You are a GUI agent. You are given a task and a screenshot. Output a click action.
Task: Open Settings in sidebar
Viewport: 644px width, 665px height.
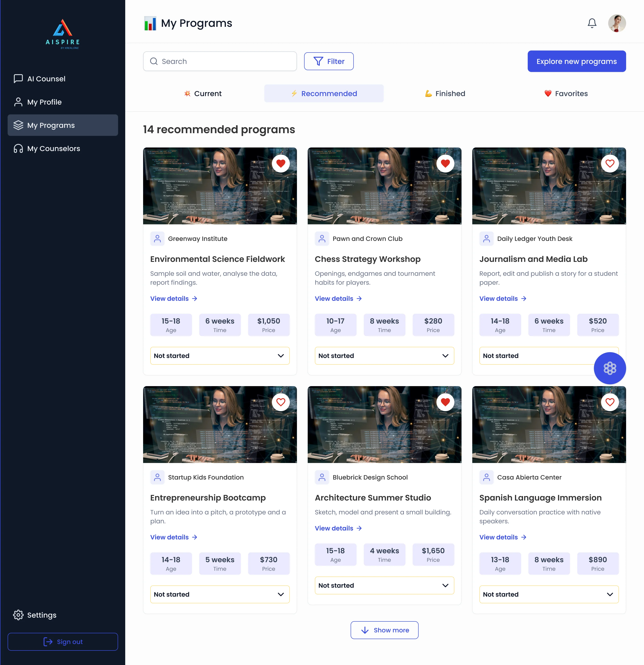pos(63,615)
